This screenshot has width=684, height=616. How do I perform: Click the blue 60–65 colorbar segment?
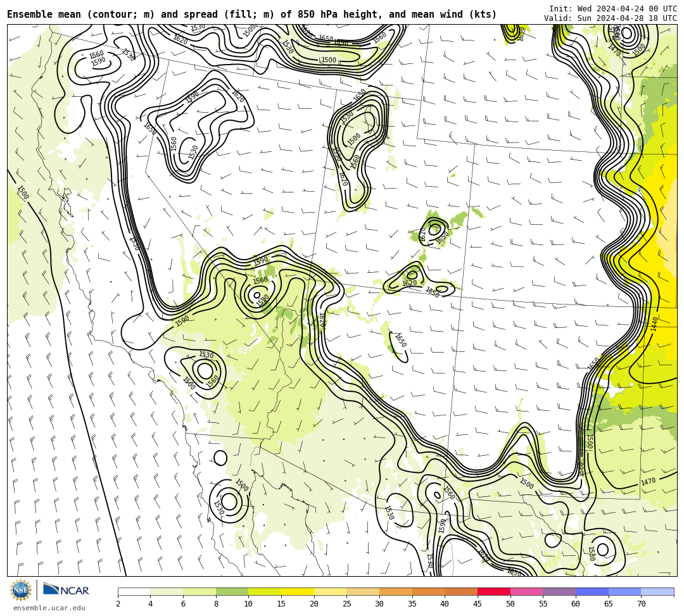point(592,591)
